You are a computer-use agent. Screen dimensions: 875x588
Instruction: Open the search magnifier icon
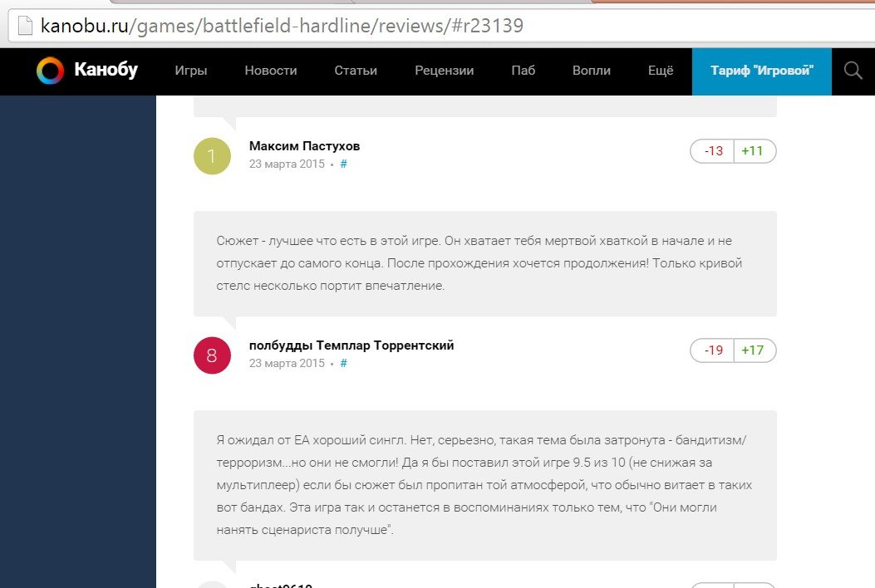[x=853, y=71]
